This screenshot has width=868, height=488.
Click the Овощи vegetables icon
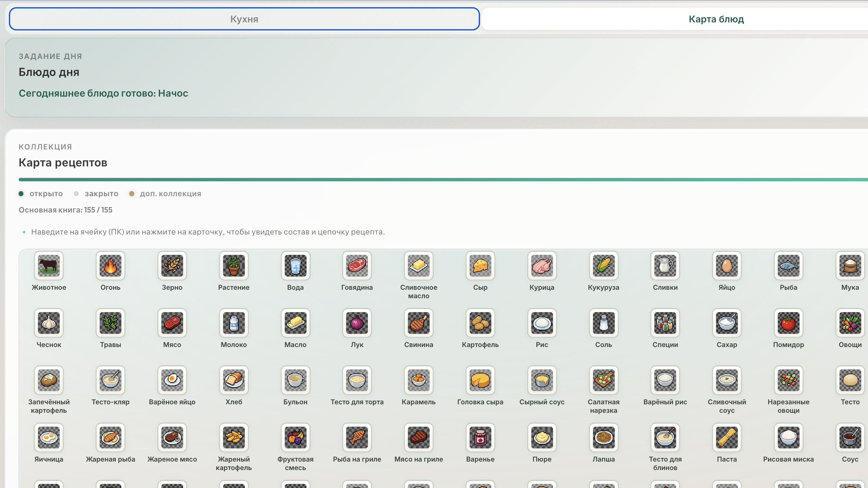coord(850,323)
